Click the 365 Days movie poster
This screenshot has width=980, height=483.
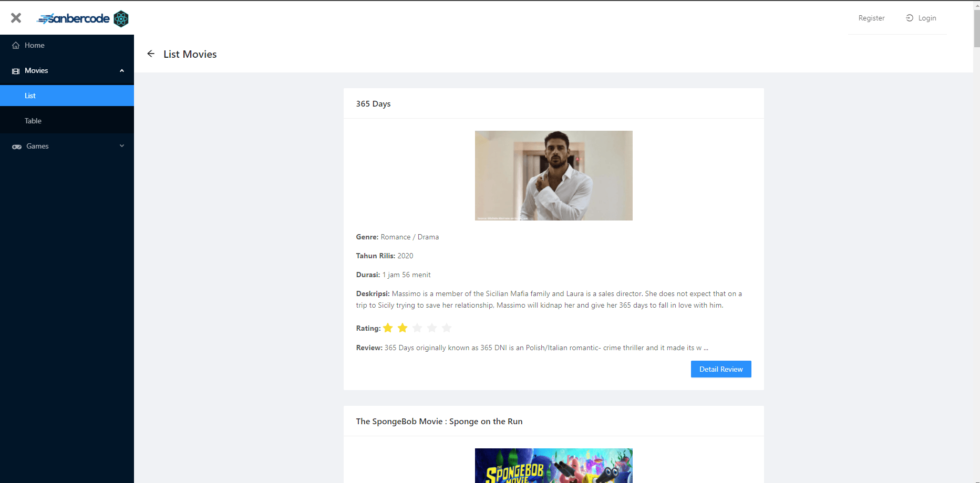point(554,175)
